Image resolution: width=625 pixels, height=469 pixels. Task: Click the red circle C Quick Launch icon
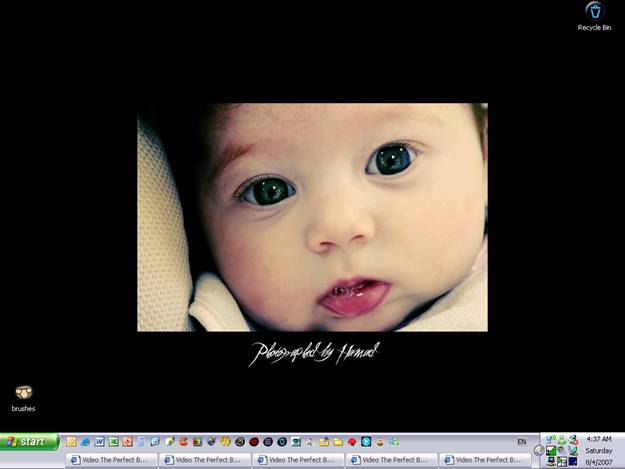click(183, 442)
